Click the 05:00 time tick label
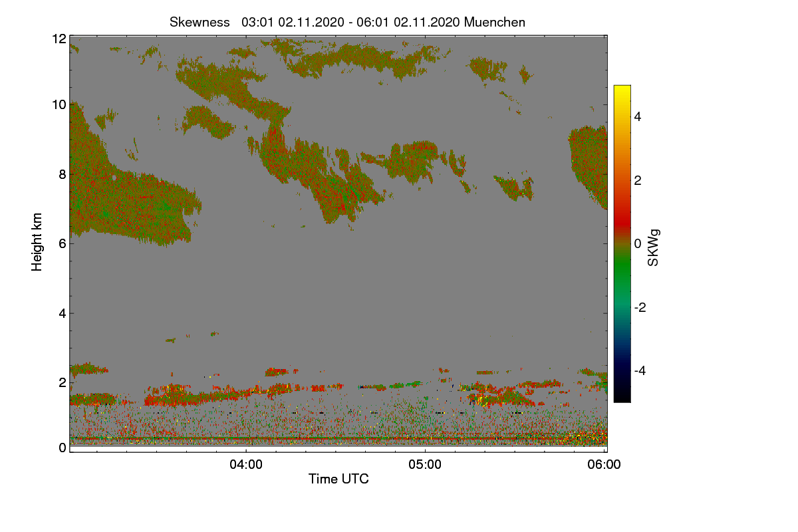Viewport: 798px width, 532px height. 425,465
